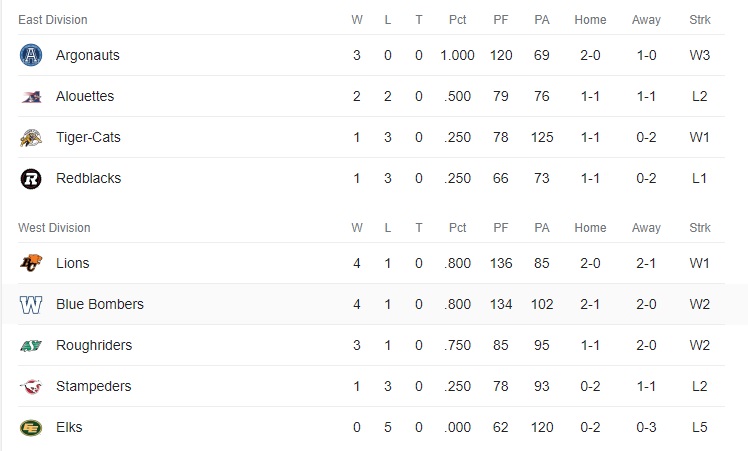Click the Redblacks team logo
Image resolution: width=748 pixels, height=451 pixels.
tap(31, 179)
